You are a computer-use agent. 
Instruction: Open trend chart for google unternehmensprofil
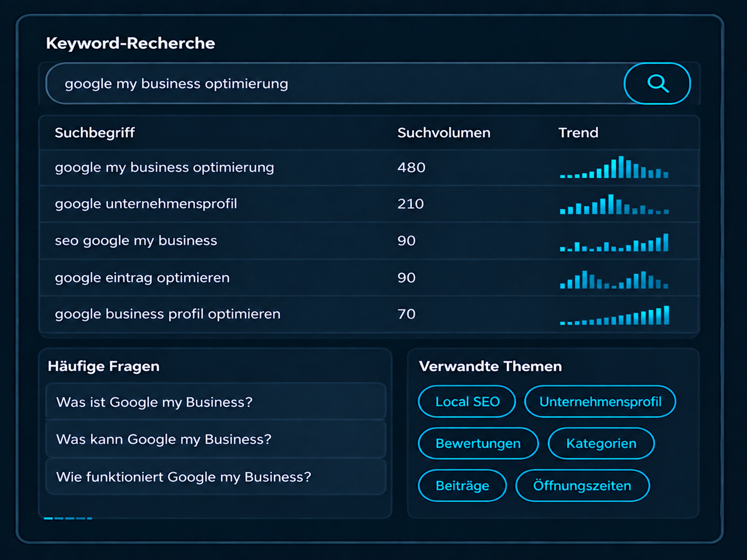(x=614, y=204)
